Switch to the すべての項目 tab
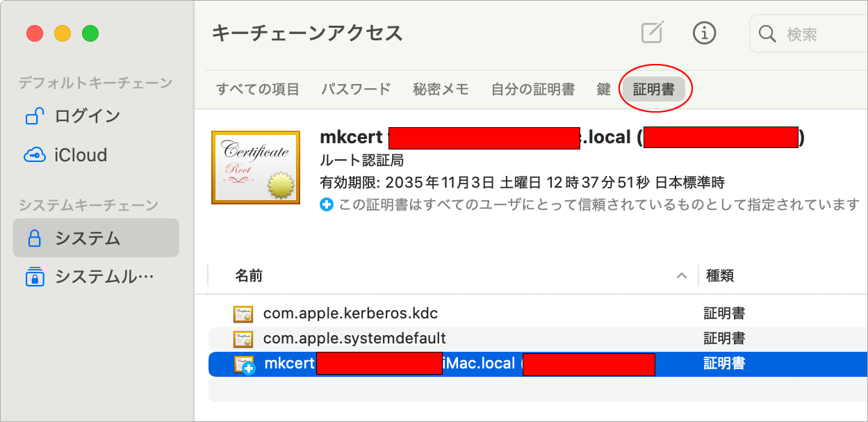 click(x=257, y=89)
